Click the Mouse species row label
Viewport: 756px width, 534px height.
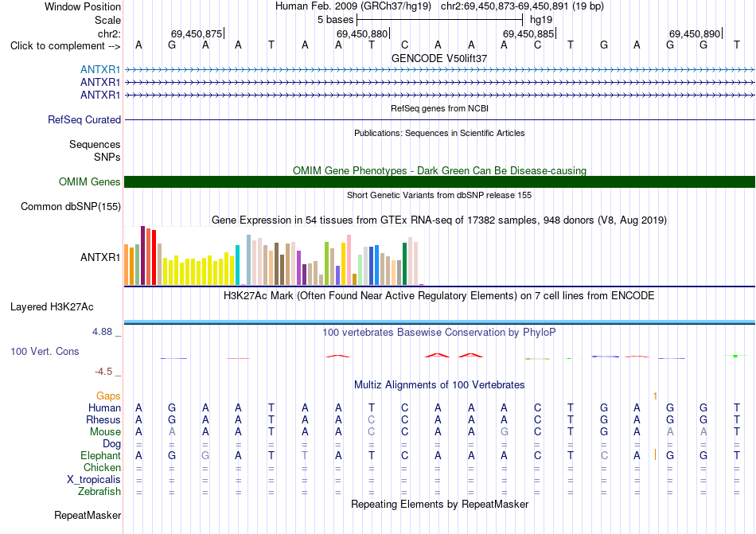coord(105,432)
